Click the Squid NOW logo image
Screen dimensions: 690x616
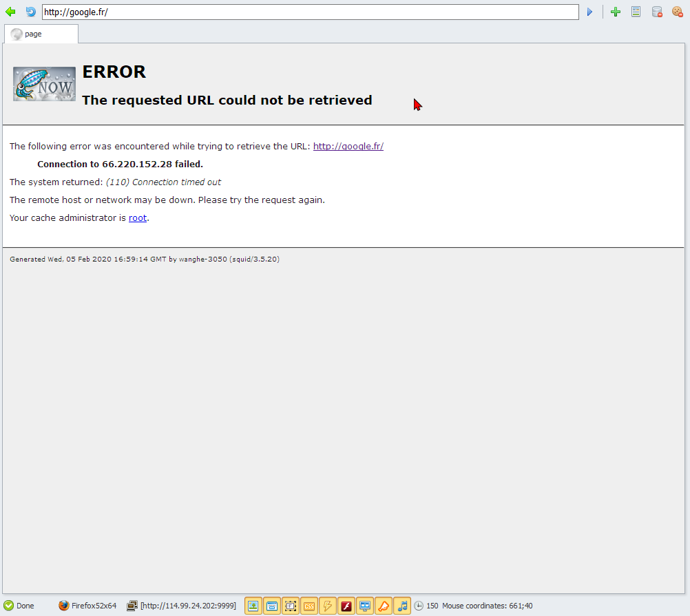point(44,84)
